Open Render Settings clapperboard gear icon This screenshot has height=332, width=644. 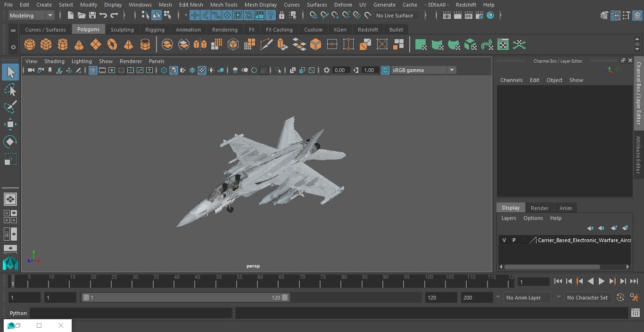click(x=479, y=16)
